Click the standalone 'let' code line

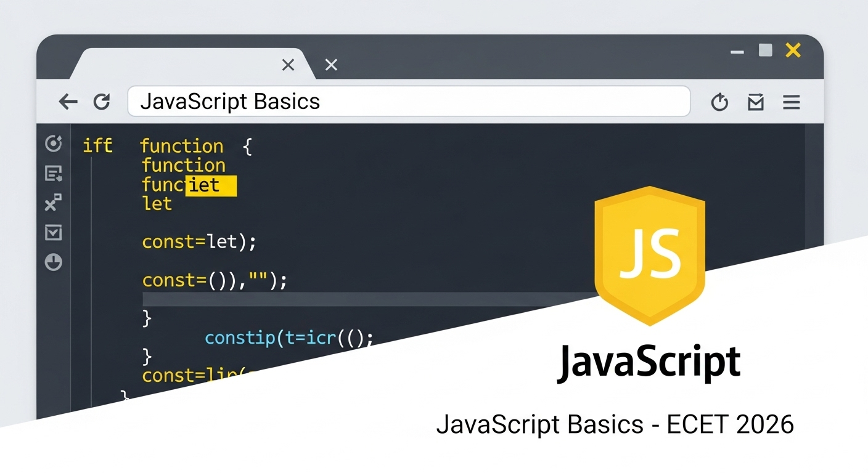157,203
